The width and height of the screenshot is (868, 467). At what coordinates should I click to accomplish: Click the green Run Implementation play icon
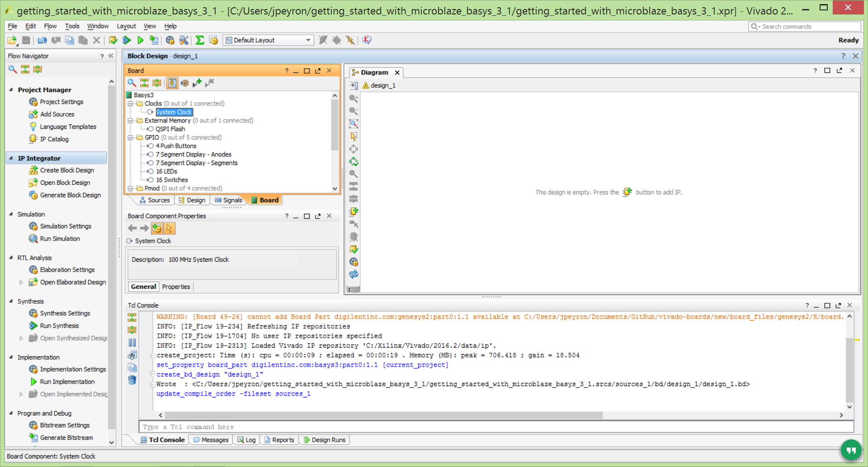pyautogui.click(x=141, y=40)
